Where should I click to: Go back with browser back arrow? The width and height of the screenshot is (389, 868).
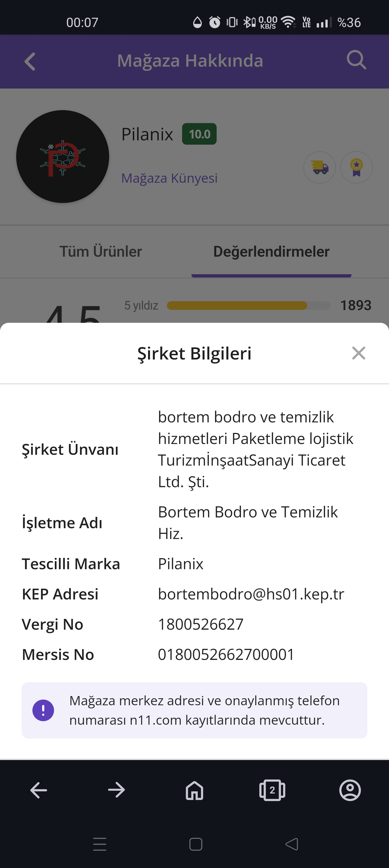[39, 790]
